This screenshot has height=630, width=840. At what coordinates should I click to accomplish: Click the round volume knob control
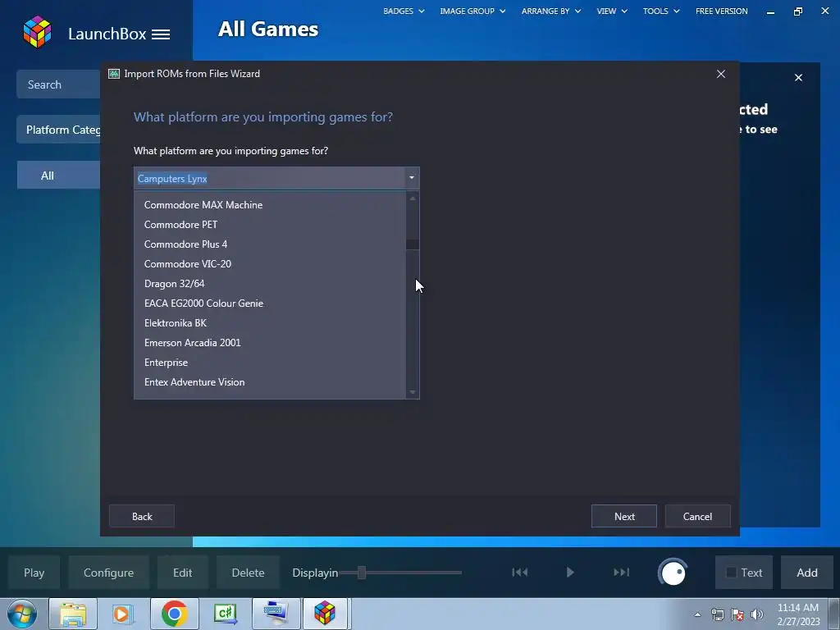[x=673, y=573]
